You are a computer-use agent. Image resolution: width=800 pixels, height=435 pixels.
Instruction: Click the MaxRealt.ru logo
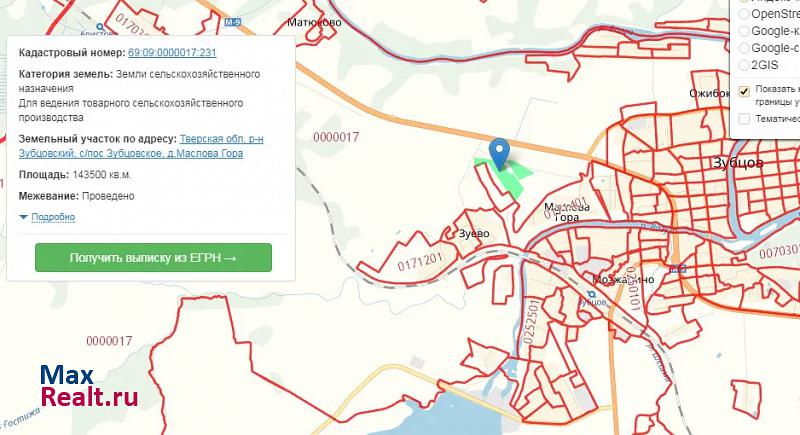pyautogui.click(x=88, y=388)
